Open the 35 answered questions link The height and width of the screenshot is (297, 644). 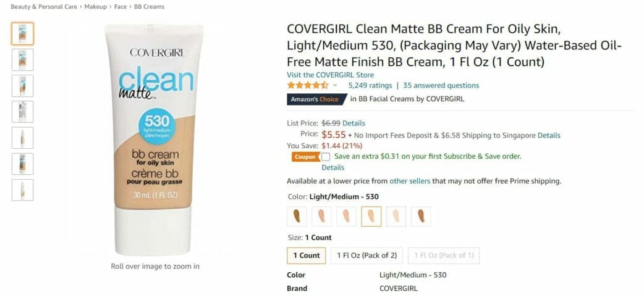click(441, 85)
